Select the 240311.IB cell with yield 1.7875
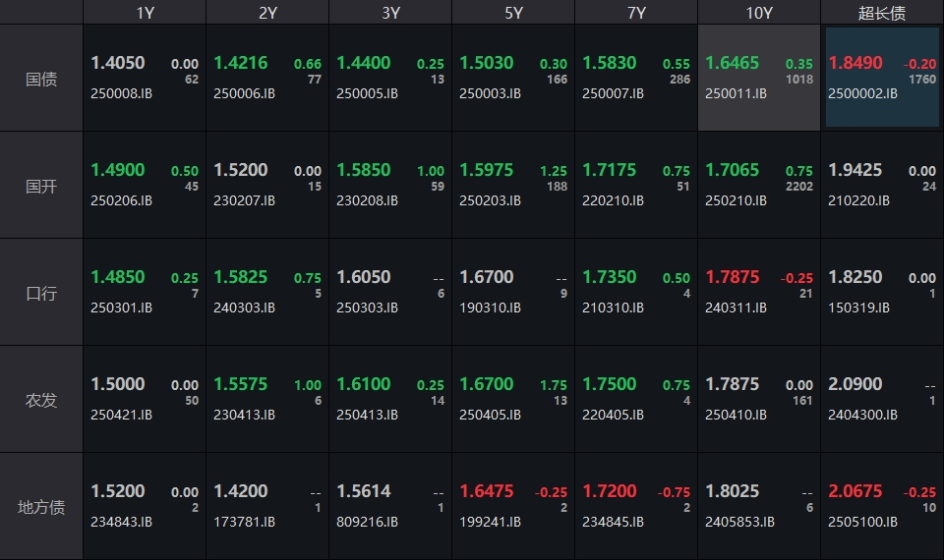Viewport: 944px width, 560px height. pos(758,292)
